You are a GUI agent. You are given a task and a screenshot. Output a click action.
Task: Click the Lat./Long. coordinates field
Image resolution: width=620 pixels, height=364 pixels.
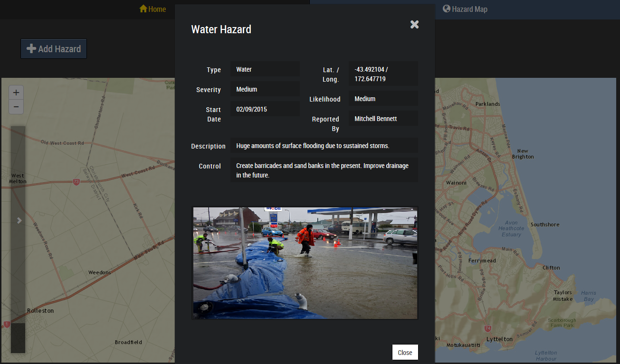pos(383,74)
